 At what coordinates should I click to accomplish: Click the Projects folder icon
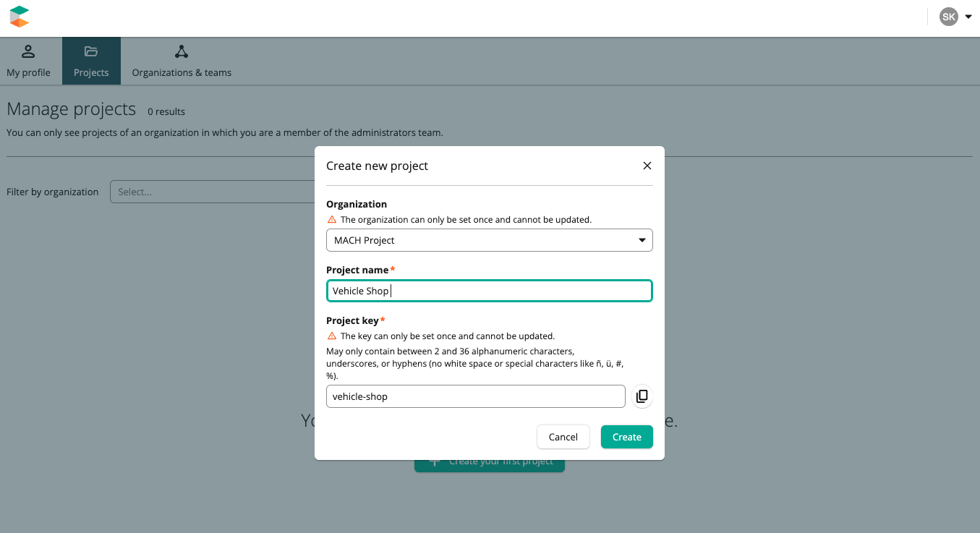(x=91, y=51)
